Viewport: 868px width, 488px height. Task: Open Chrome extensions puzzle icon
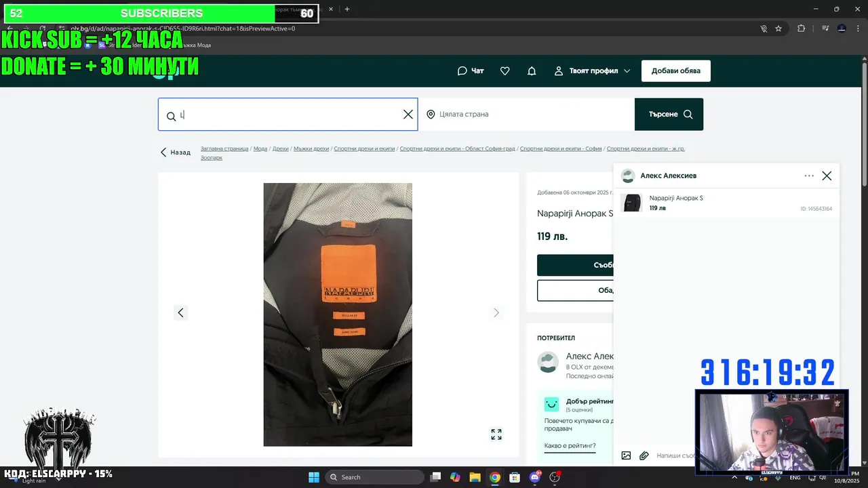click(x=801, y=28)
